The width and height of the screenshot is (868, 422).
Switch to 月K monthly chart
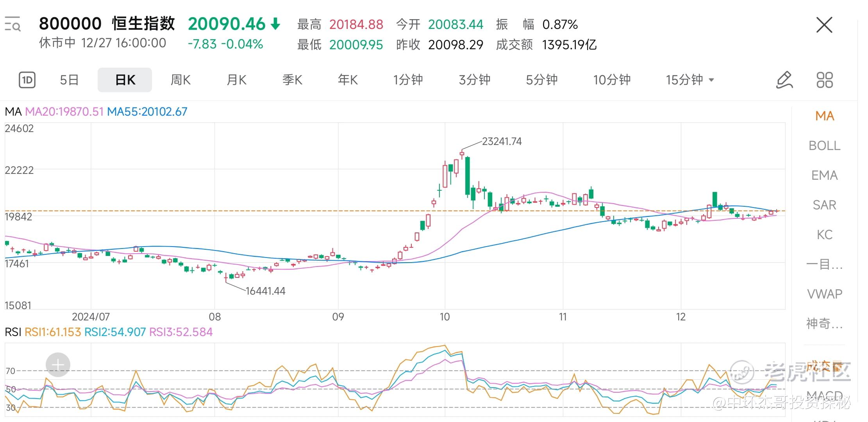tap(236, 80)
